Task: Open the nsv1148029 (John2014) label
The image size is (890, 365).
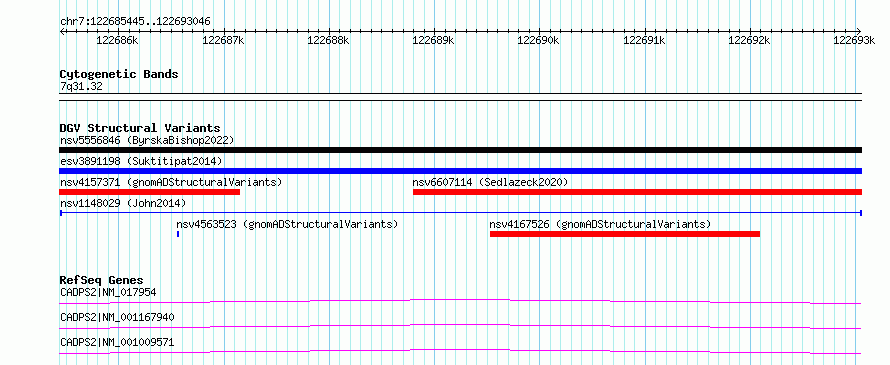Action: coord(123,203)
